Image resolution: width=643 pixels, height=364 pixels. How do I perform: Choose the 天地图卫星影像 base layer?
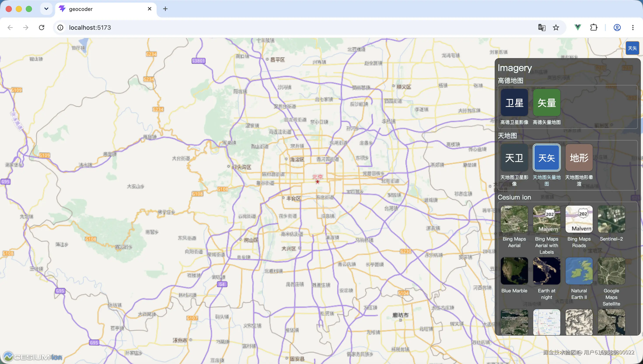coord(514,158)
